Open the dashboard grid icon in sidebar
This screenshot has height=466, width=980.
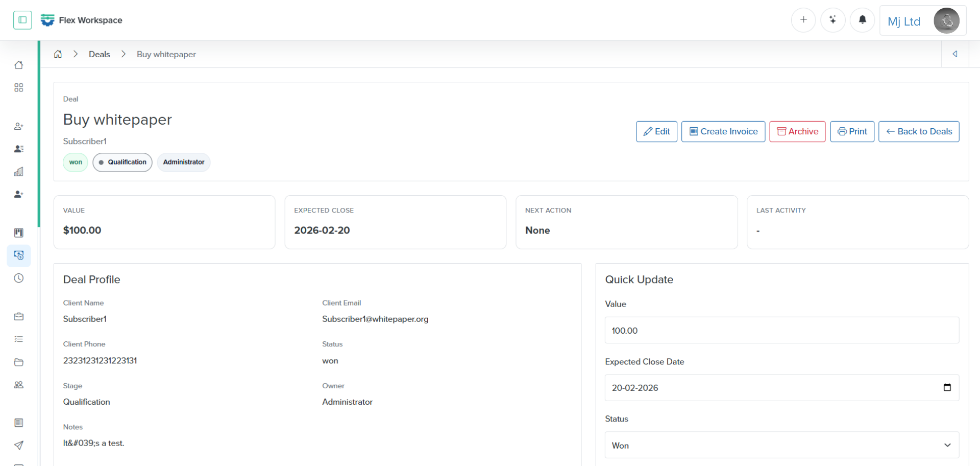point(19,88)
